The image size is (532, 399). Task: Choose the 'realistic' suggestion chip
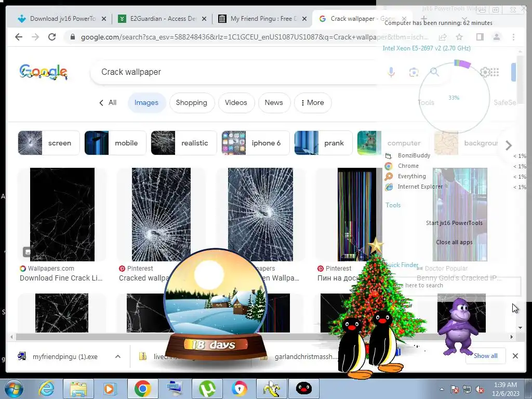point(183,143)
